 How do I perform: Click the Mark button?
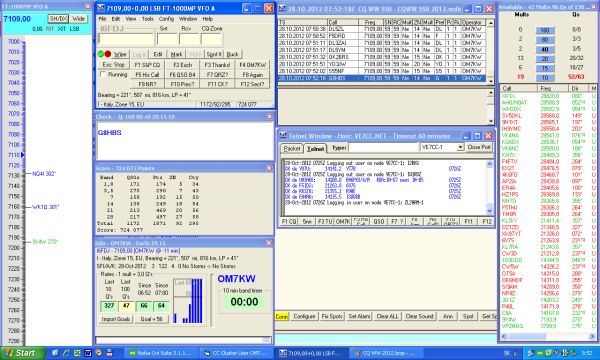tap(176, 54)
